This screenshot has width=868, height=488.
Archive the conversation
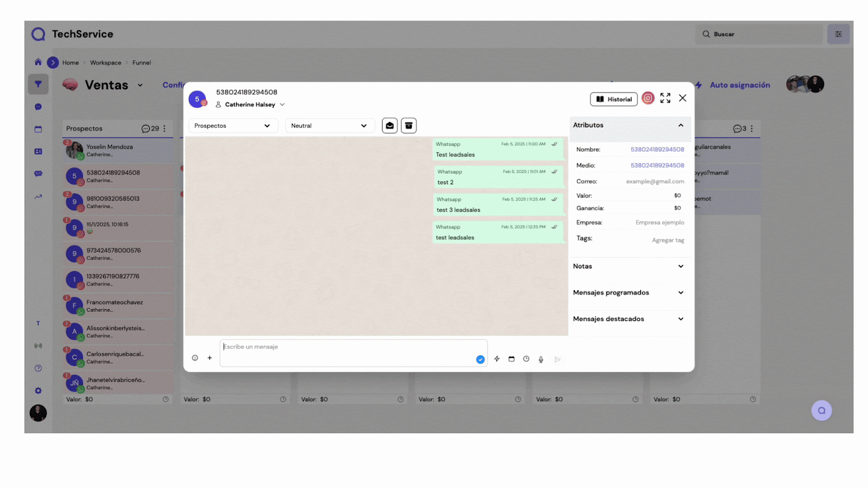409,126
